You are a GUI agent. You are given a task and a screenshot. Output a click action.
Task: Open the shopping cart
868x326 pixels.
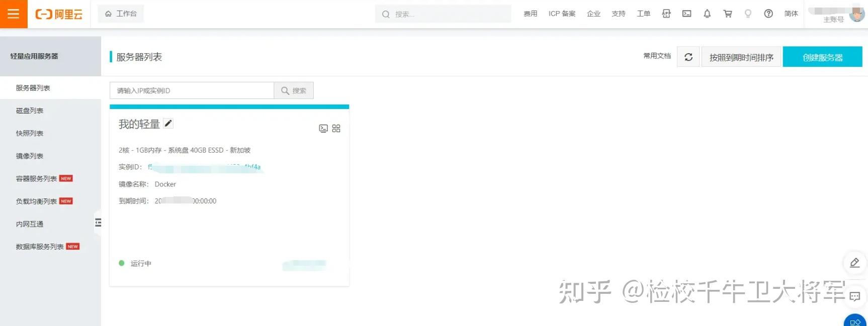tap(728, 14)
